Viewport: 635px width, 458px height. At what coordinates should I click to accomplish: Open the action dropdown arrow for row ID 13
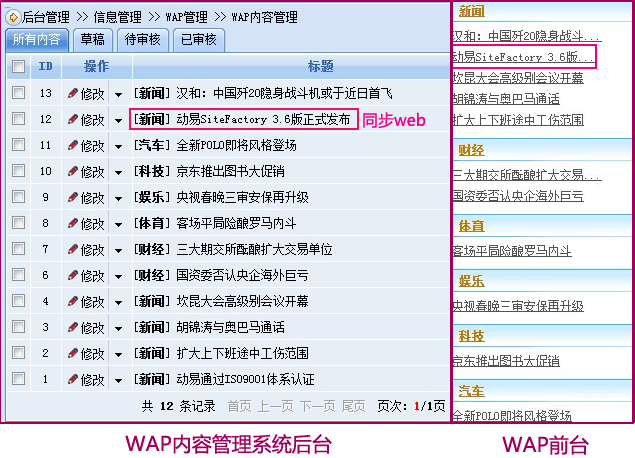(x=118, y=94)
